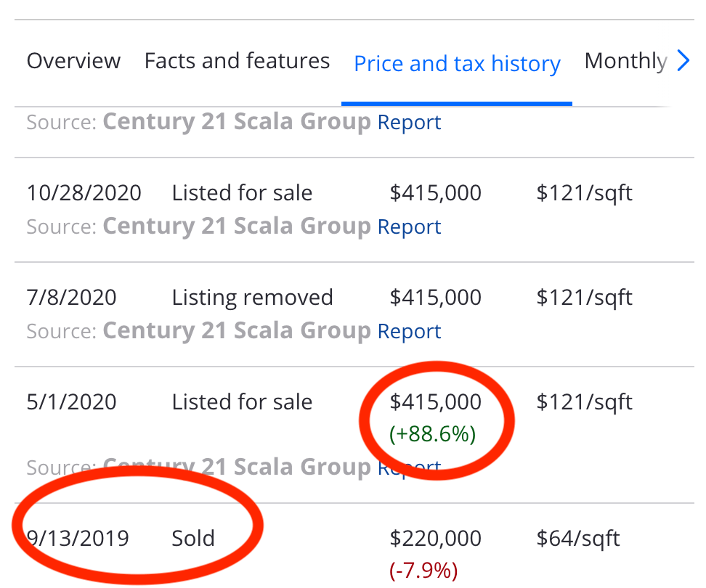
Task: Click the green +88.6% price change
Action: tap(432, 434)
